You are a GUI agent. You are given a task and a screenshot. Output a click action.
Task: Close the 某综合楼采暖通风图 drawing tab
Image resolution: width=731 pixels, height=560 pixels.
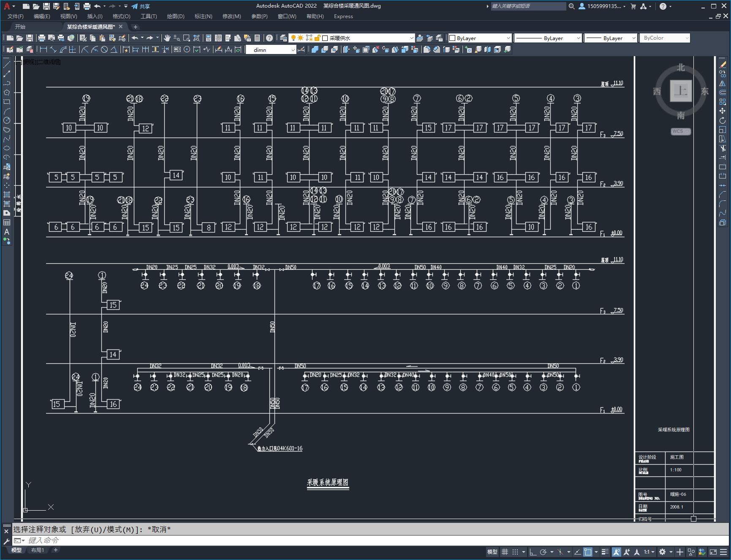pos(121,27)
